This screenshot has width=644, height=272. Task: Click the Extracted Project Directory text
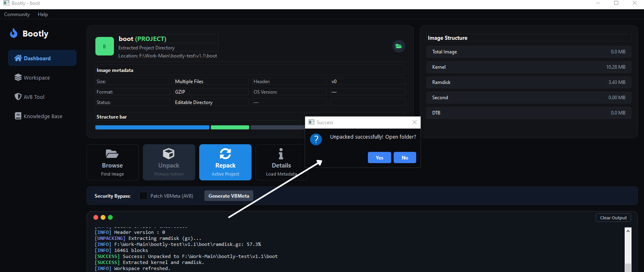pyautogui.click(x=147, y=47)
